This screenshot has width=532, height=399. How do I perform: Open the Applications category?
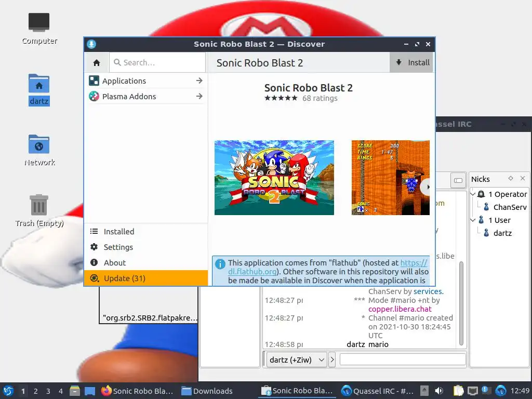[146, 81]
